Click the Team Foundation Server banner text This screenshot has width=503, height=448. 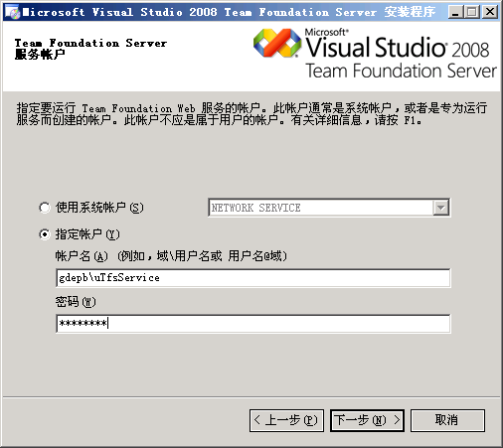click(90, 43)
